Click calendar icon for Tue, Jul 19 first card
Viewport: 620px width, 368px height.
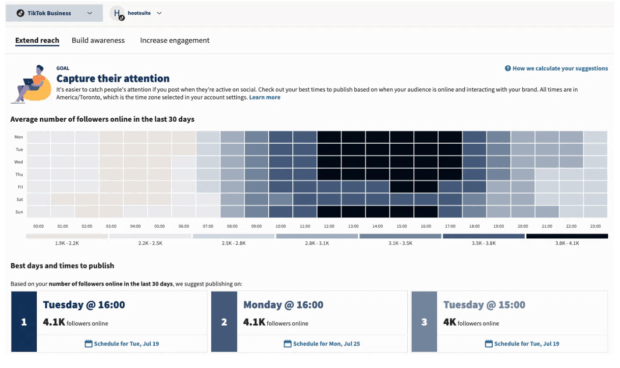coord(89,343)
